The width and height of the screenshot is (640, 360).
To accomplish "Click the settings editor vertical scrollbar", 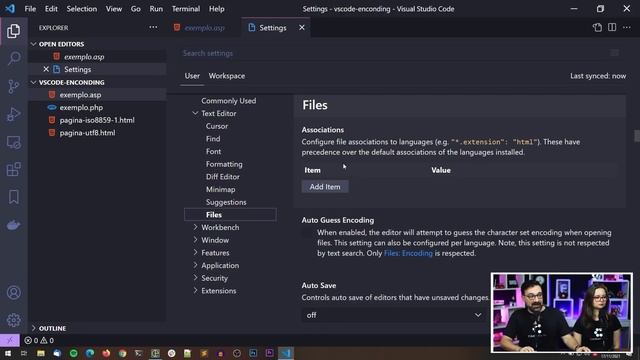I will (637, 136).
